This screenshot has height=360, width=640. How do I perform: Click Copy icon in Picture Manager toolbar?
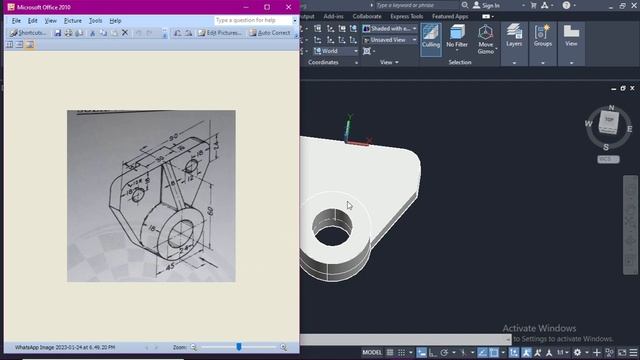pos(103,33)
